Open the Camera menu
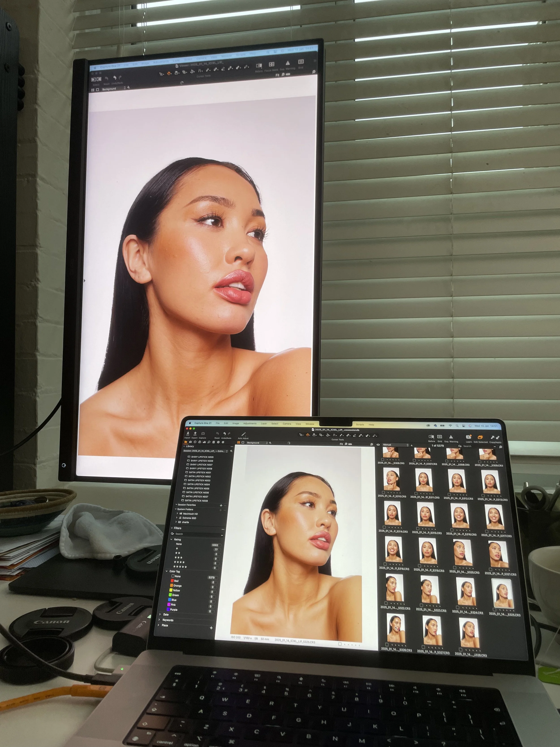The image size is (560, 747). click(286, 424)
